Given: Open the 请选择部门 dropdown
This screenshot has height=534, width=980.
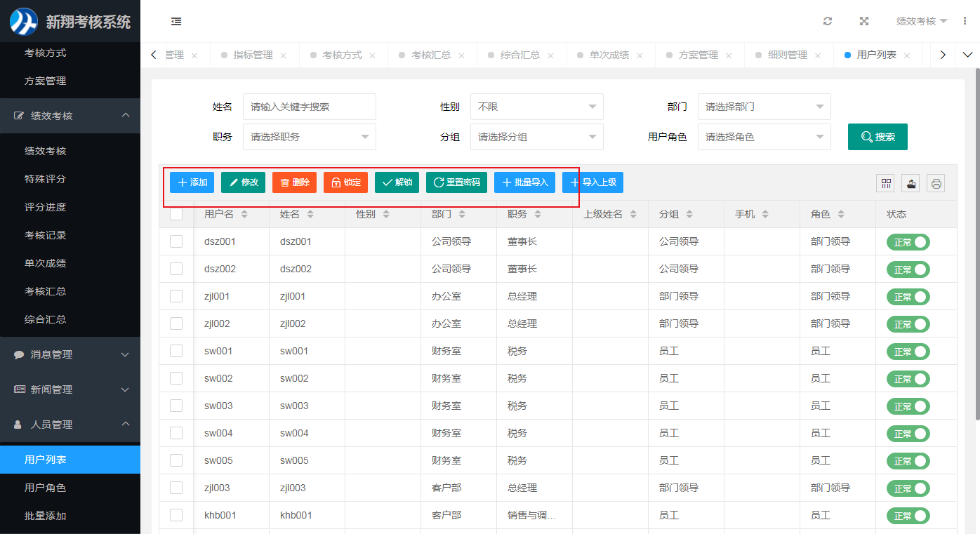Looking at the screenshot, I should click(x=764, y=107).
